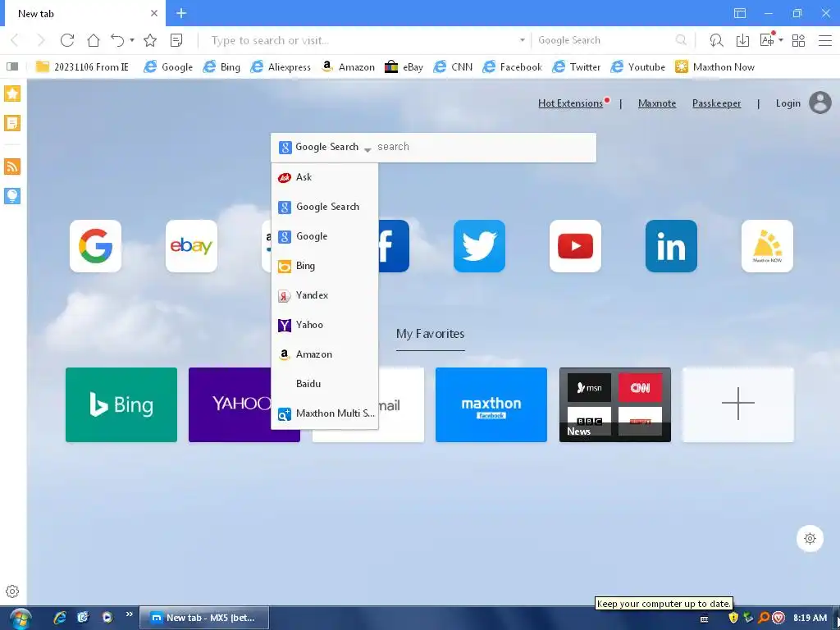Screen dimensions: 840x630
Task: Select Ask from the search engine list
Action: (x=325, y=177)
